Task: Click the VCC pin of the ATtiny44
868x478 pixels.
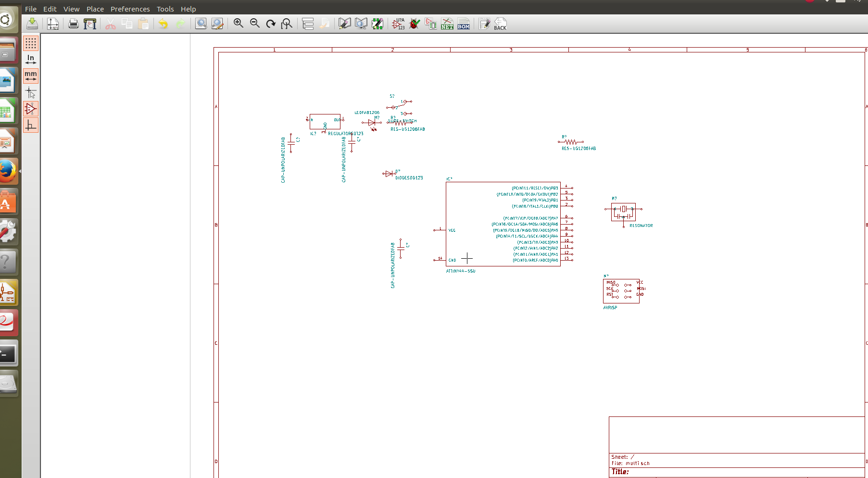Action: [x=440, y=230]
